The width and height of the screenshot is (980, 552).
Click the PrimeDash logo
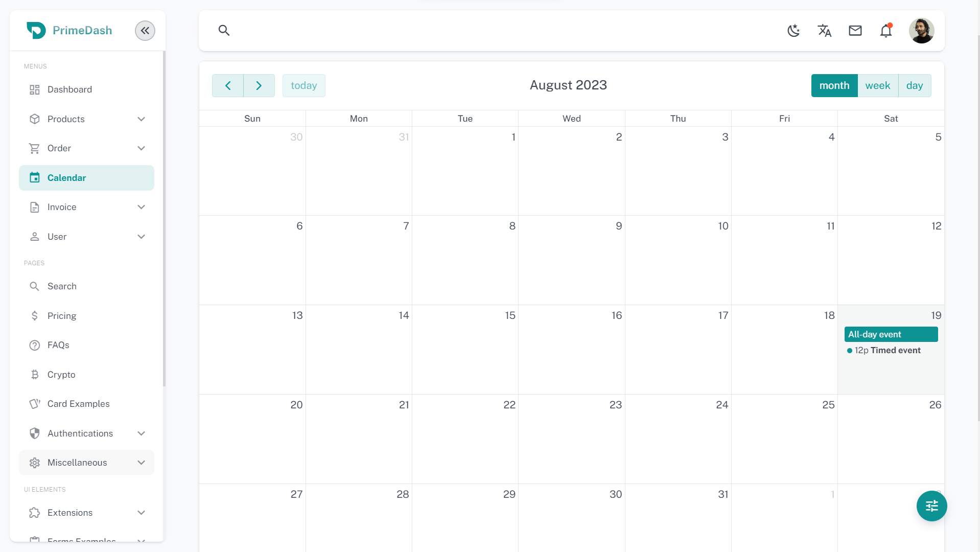pos(69,31)
